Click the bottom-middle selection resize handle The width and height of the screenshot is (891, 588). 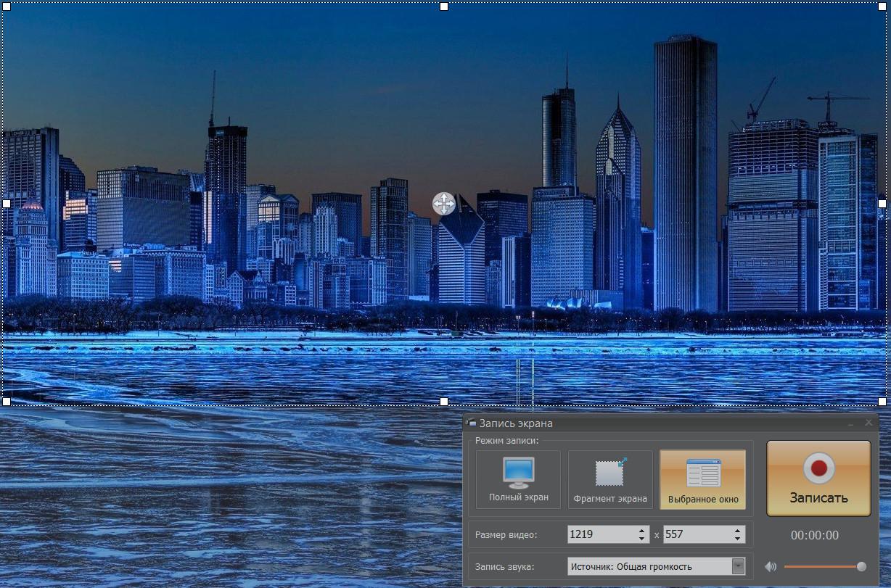pos(444,401)
